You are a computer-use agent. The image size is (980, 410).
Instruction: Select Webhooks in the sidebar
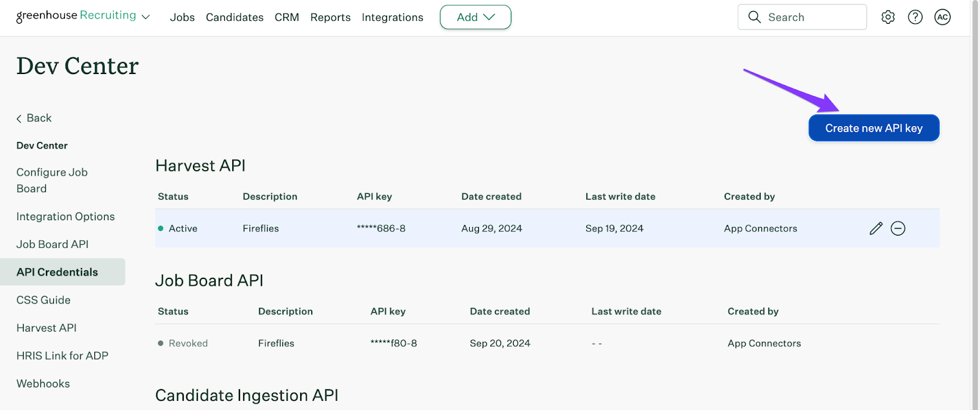43,384
